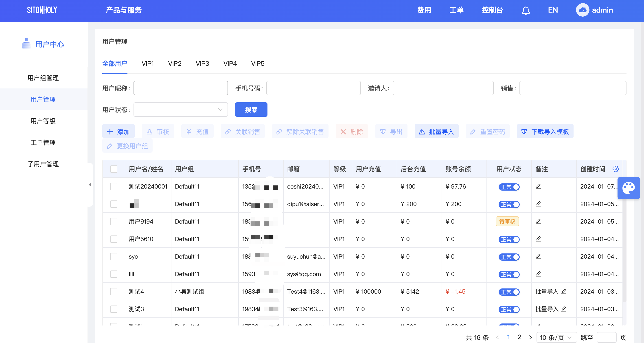
Task: Open the 用户状态 dropdown
Action: (180, 110)
